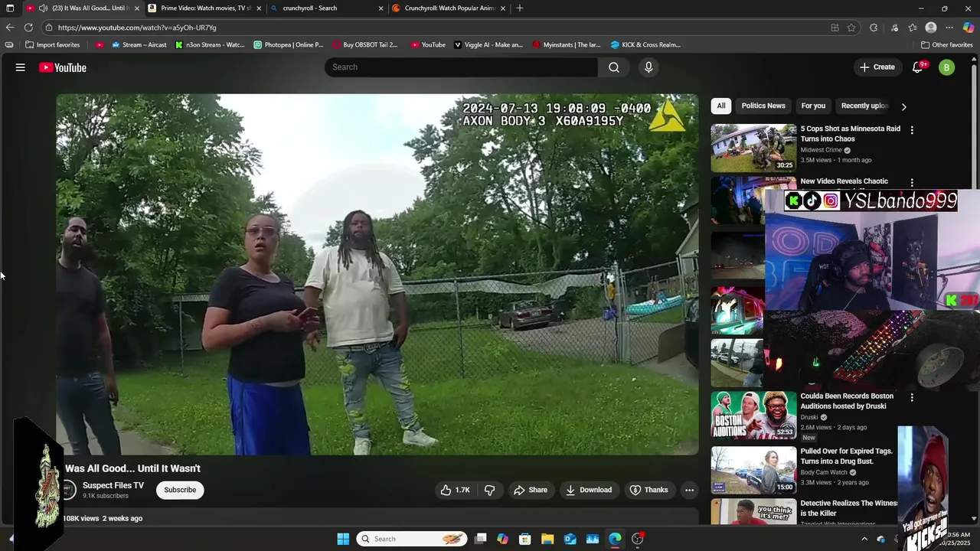Select the 'All' filter chip
This screenshot has height=551, width=980.
[x=720, y=106]
